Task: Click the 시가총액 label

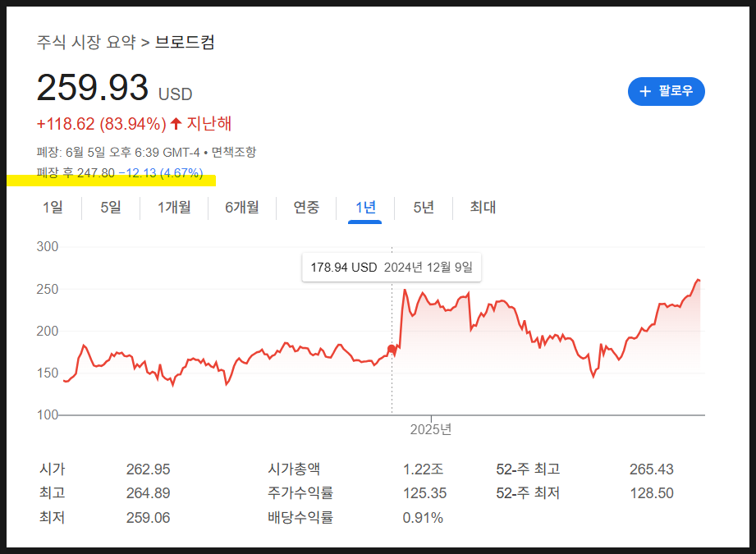Action: [x=294, y=469]
